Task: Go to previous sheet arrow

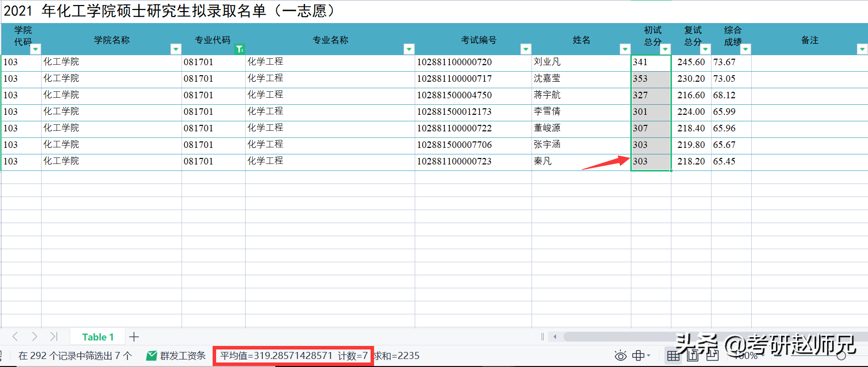Action: point(15,336)
